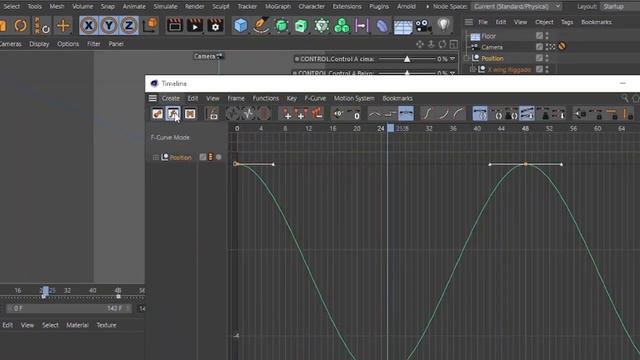Toggle Position layer checkbox in Object Manager
640x360 pixels.
click(x=539, y=58)
